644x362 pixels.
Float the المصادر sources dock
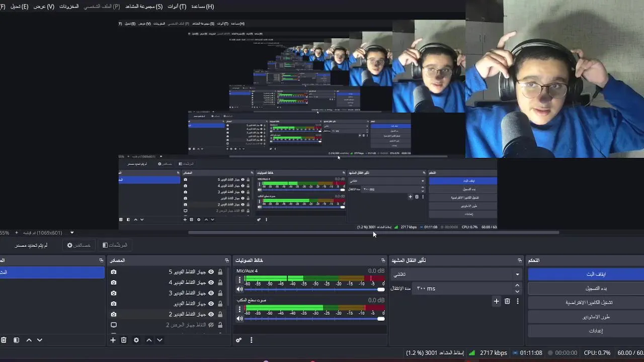point(226,260)
